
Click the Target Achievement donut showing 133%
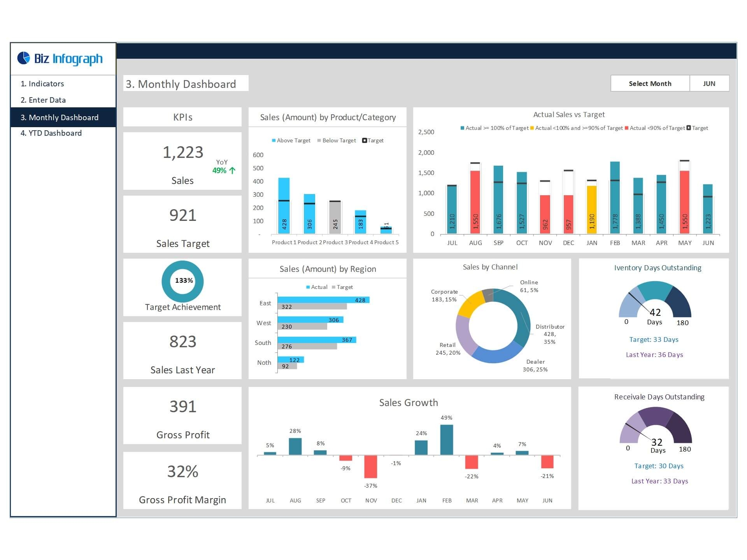[182, 281]
